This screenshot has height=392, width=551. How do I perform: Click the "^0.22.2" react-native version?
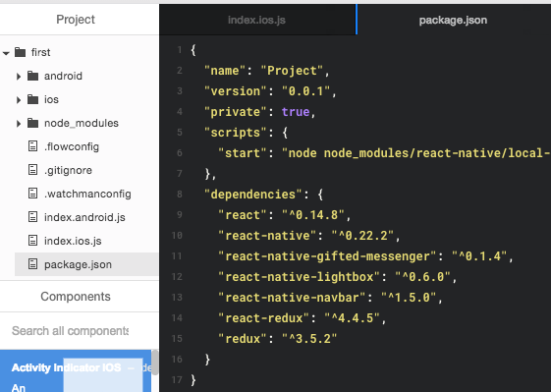[362, 236]
